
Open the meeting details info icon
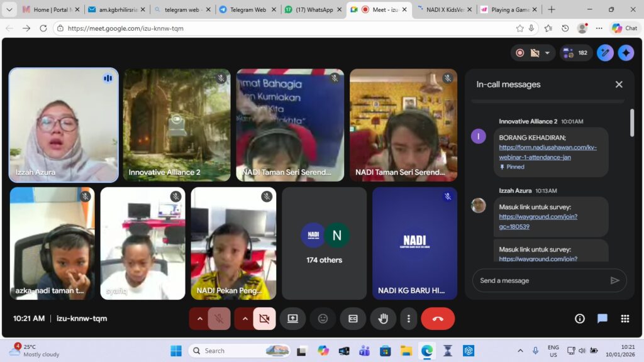click(x=580, y=319)
